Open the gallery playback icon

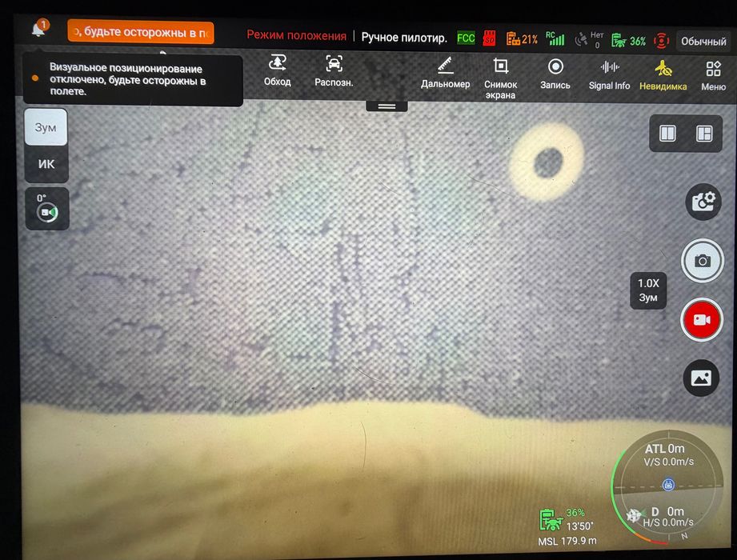[701, 378]
